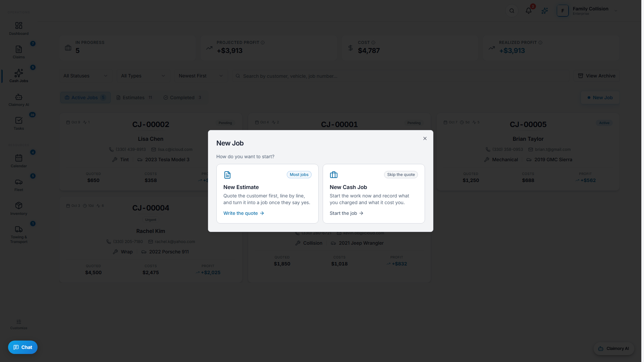Open Claimory AI robot icon in sidebar
The height and width of the screenshot is (362, 644).
coord(19,97)
